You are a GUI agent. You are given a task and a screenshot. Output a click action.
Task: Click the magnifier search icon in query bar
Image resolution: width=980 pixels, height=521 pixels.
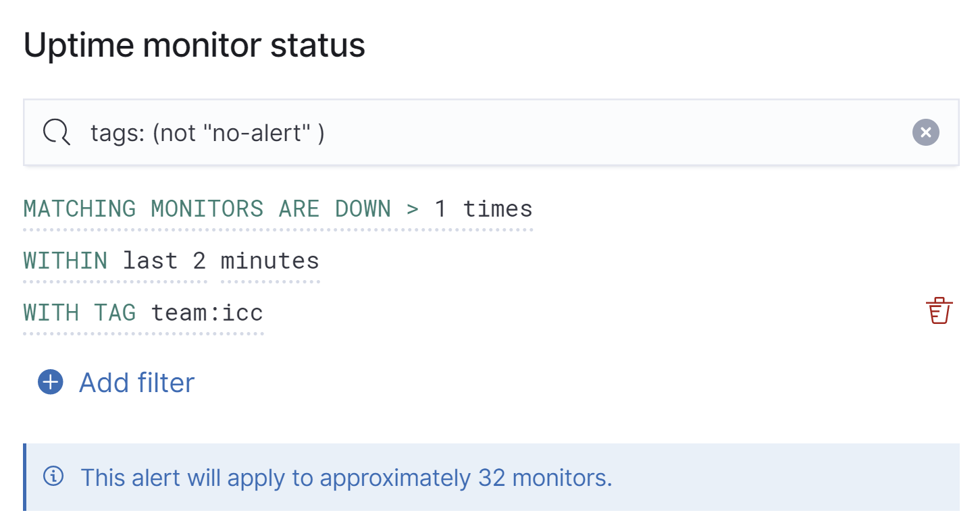pos(57,133)
